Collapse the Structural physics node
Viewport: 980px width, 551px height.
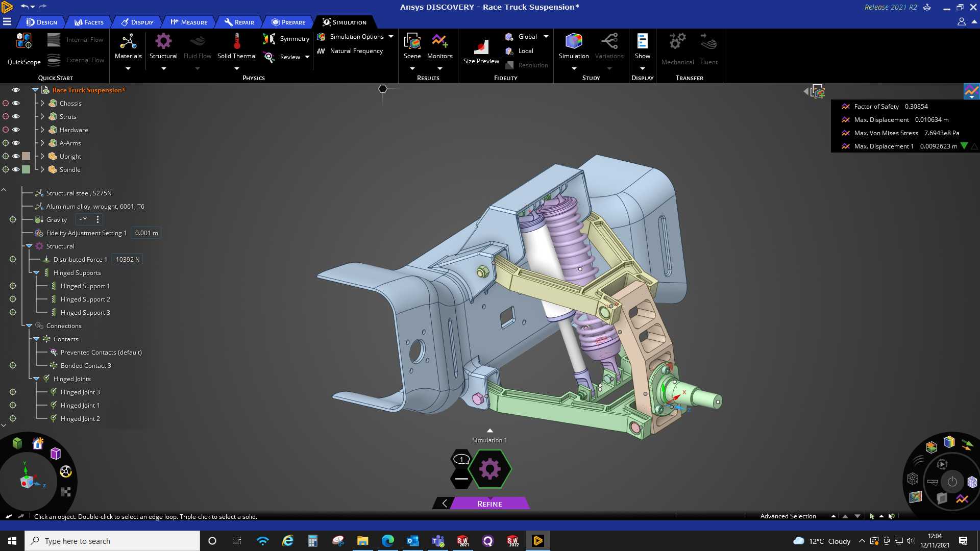(29, 246)
